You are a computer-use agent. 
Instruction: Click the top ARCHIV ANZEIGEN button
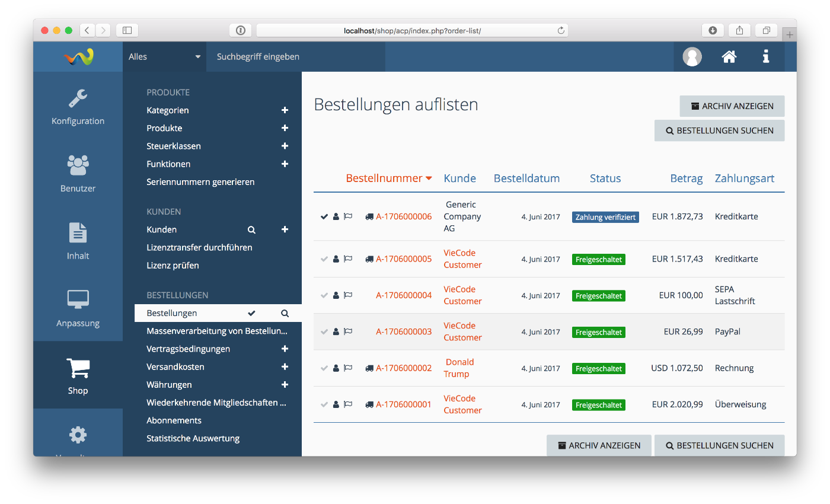pos(732,106)
